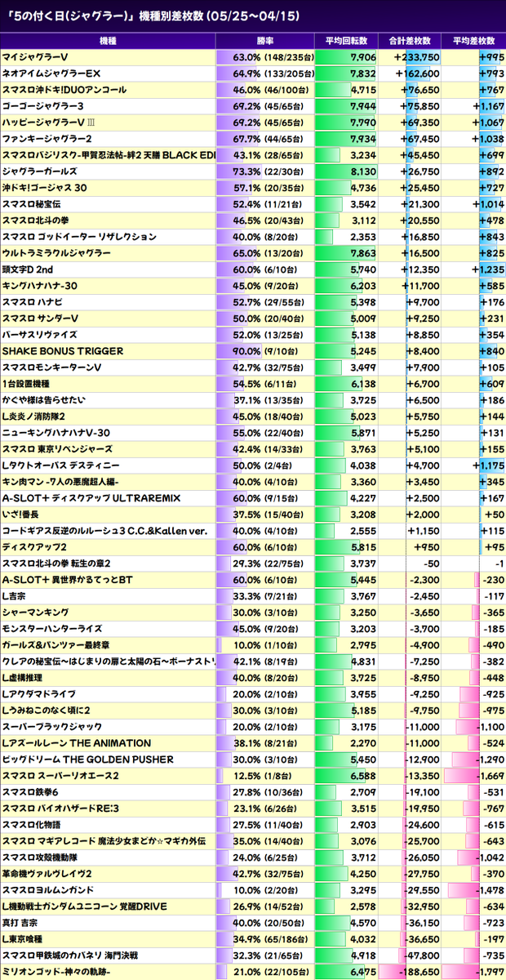Select the シャーマンキング row name

[x=35, y=612]
